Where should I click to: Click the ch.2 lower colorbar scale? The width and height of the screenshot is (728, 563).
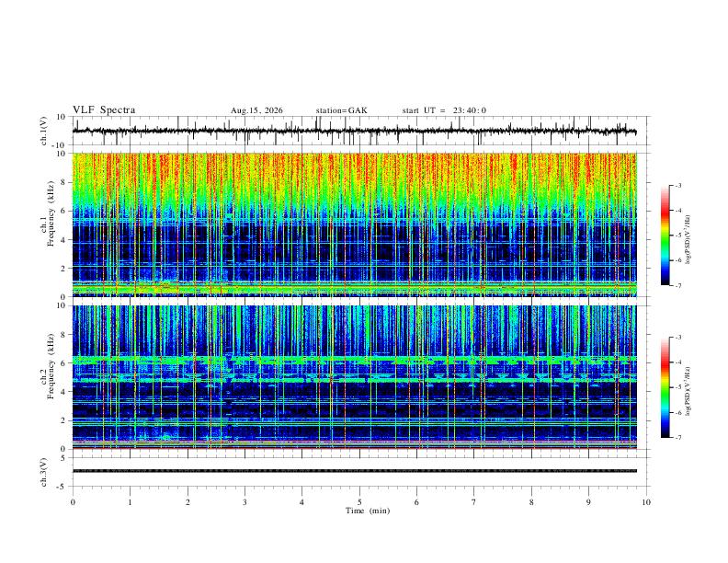click(665, 387)
